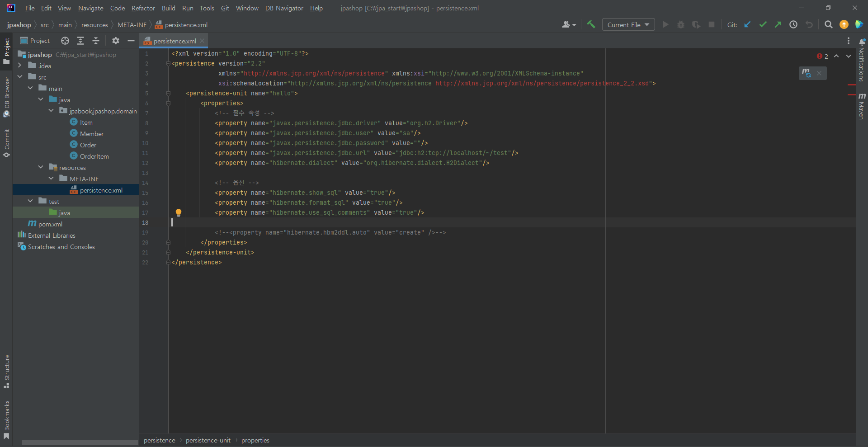The width and height of the screenshot is (868, 447).
Task: Toggle the Structure tool window
Action: (6, 372)
